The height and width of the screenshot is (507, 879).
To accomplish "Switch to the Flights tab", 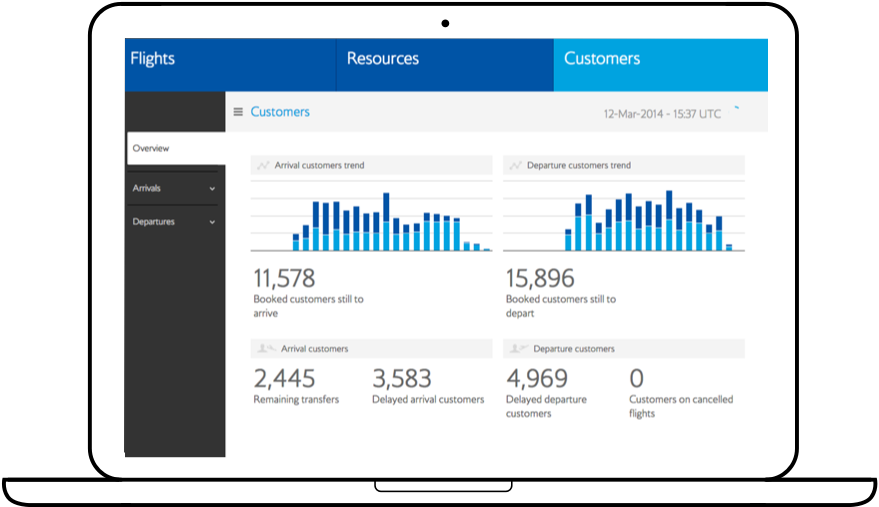I will [152, 59].
